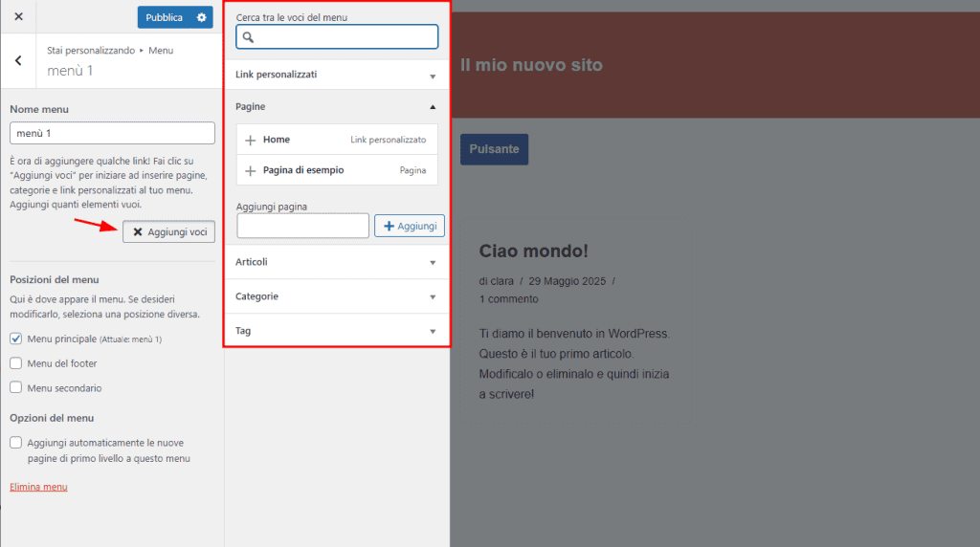
Task: Click the plus icon beside Home
Action: coord(250,140)
